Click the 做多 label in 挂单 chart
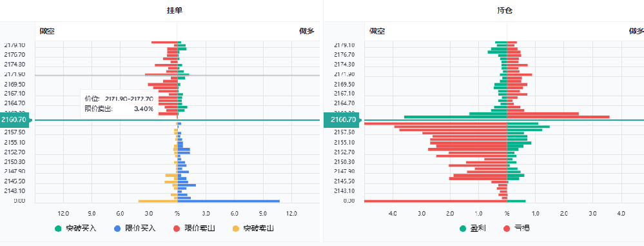Image resolution: width=644 pixels, height=246 pixels. [307, 31]
